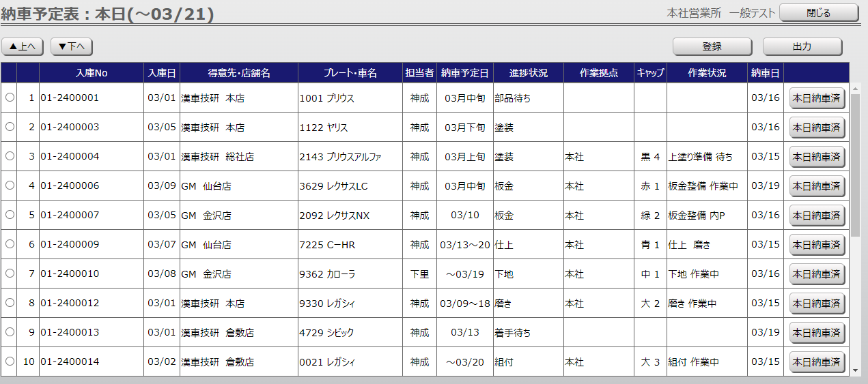Click the 入庫日 column header
The height and width of the screenshot is (384, 868).
162,73
